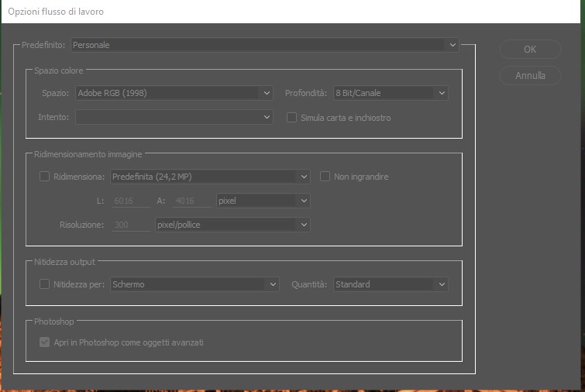Image resolution: width=585 pixels, height=392 pixels.
Task: Open the Profondità bit depth dropdown
Action: (x=391, y=93)
